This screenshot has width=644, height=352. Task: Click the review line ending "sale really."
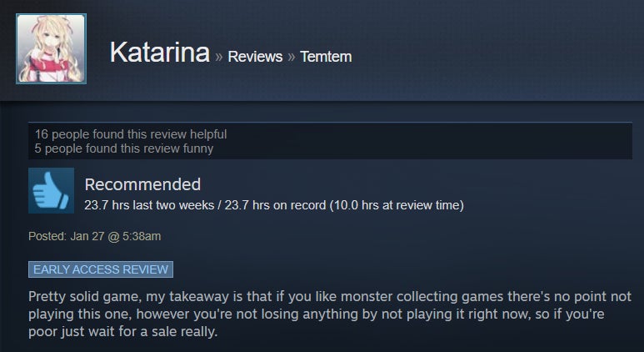tap(122, 331)
